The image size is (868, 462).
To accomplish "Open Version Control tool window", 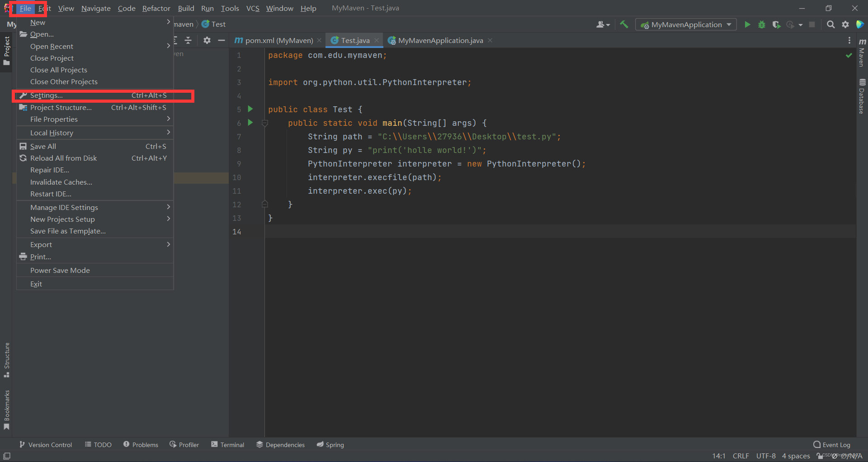I will pos(46,445).
